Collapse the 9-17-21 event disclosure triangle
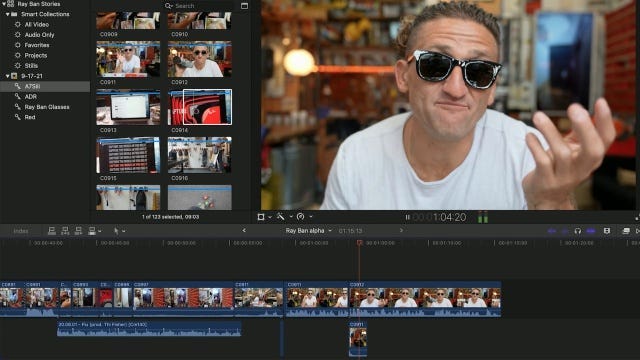 [7, 76]
